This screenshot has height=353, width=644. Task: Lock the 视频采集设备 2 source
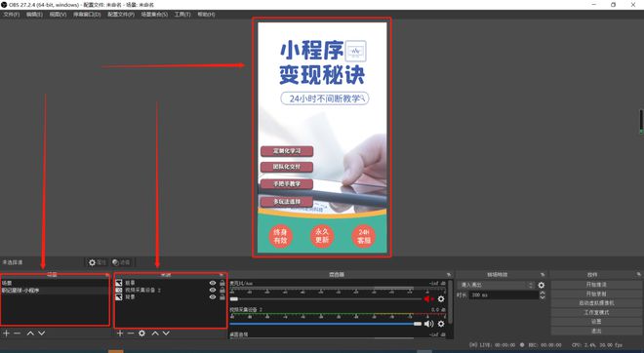[x=222, y=290]
